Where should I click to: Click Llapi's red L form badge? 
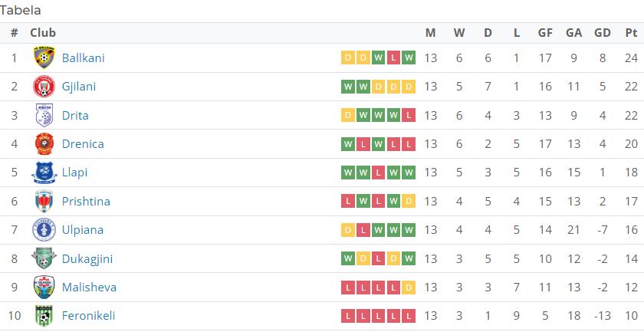pyautogui.click(x=378, y=173)
